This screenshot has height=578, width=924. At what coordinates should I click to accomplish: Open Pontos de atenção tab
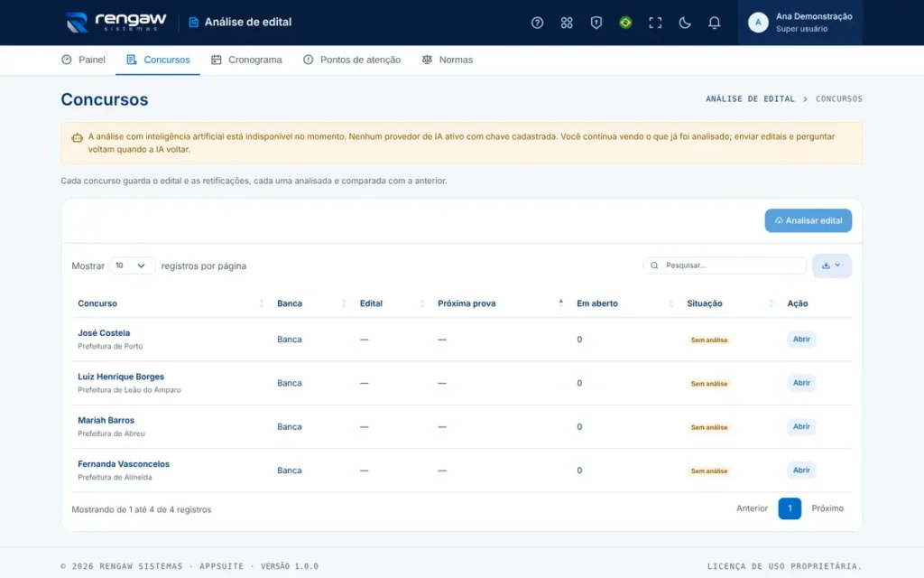pos(352,60)
